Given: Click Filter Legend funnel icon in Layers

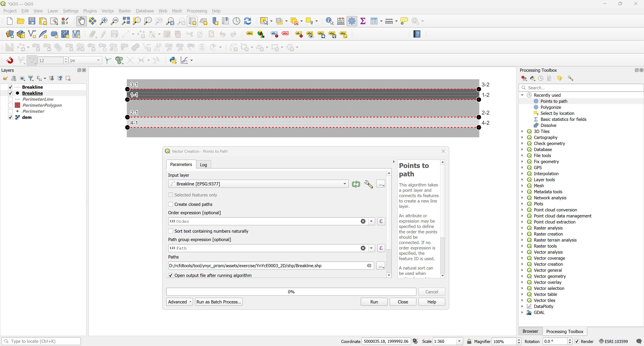Looking at the screenshot, I should coord(31,78).
